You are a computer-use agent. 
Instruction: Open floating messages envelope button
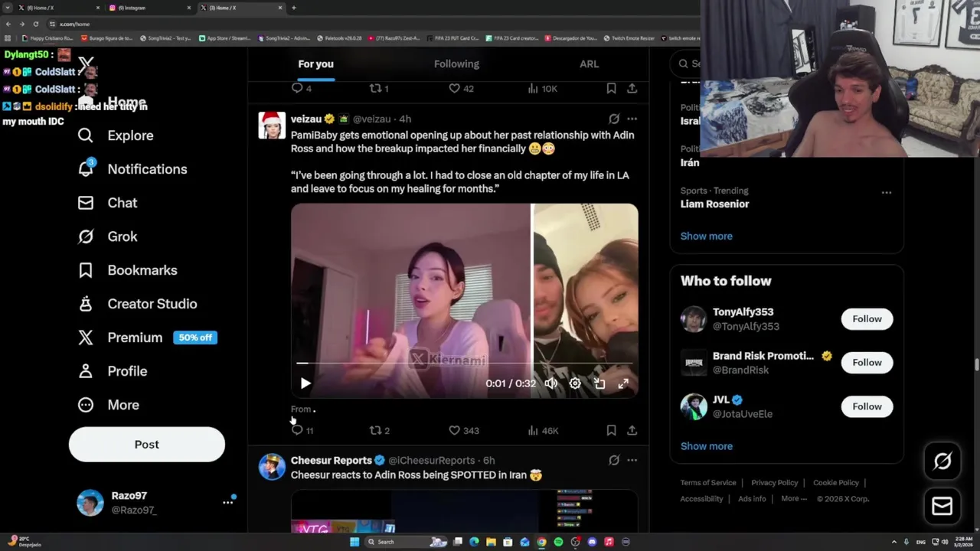pos(942,506)
